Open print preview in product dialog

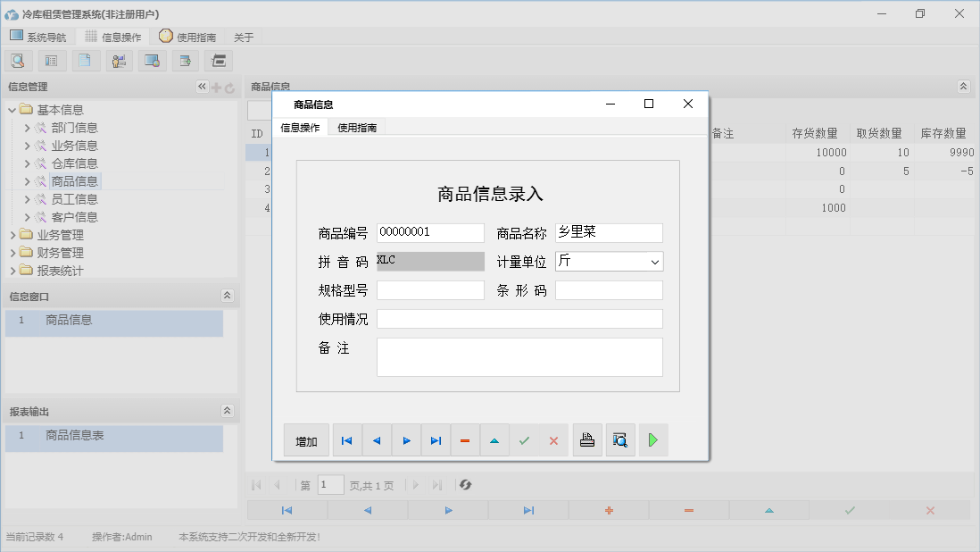pyautogui.click(x=620, y=440)
